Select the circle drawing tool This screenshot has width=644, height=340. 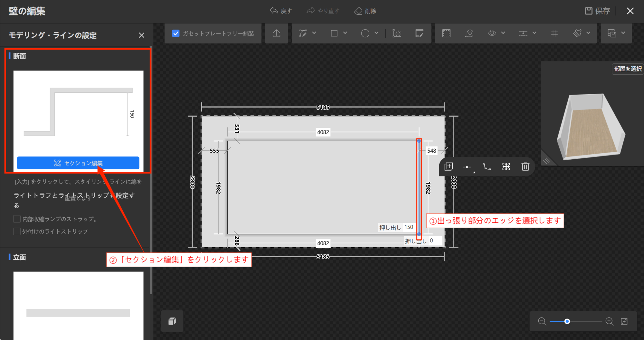[x=365, y=33]
